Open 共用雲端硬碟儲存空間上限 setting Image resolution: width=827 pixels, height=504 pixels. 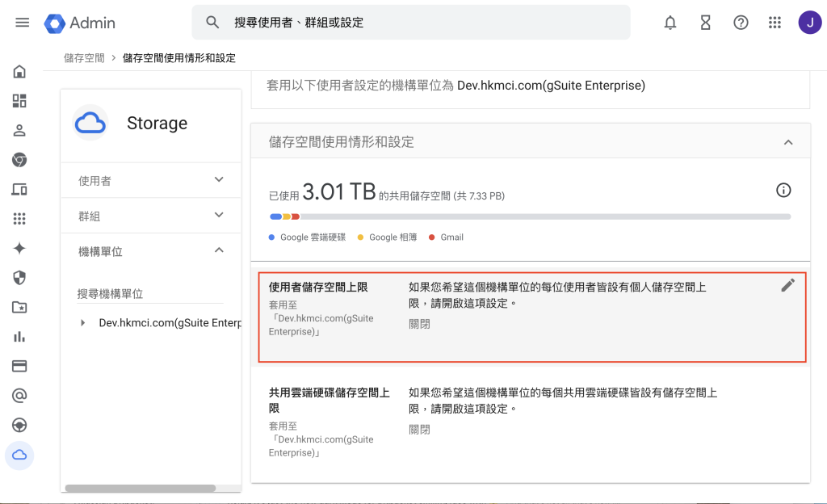530,422
